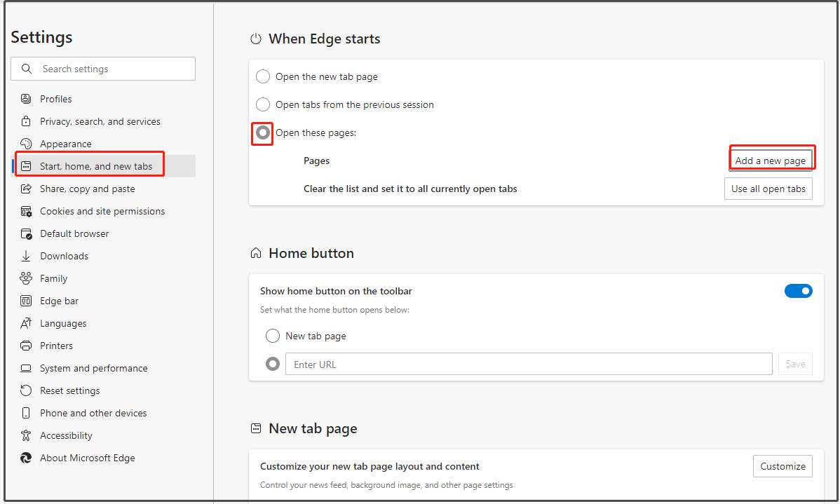Select the Family icon

click(x=26, y=278)
